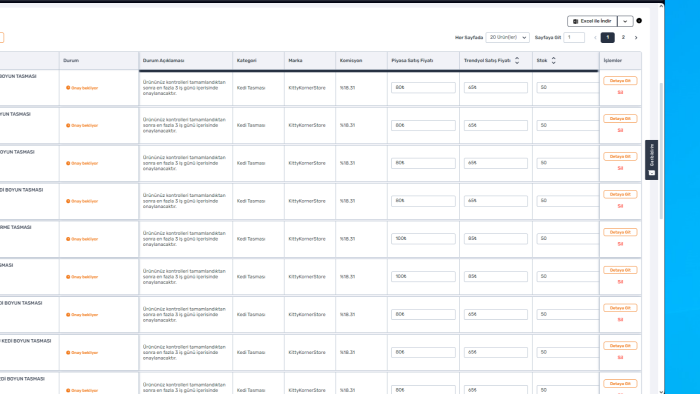Edit Trendyol Satış Fiyatı in the second row
This screenshot has height=394, width=700.
pyautogui.click(x=496, y=125)
